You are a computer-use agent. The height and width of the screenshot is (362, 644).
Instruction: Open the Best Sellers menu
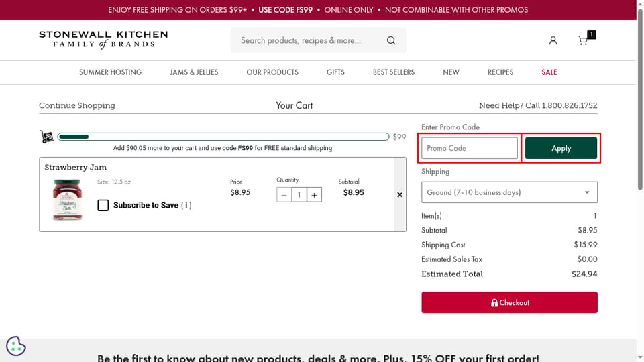[394, 72]
